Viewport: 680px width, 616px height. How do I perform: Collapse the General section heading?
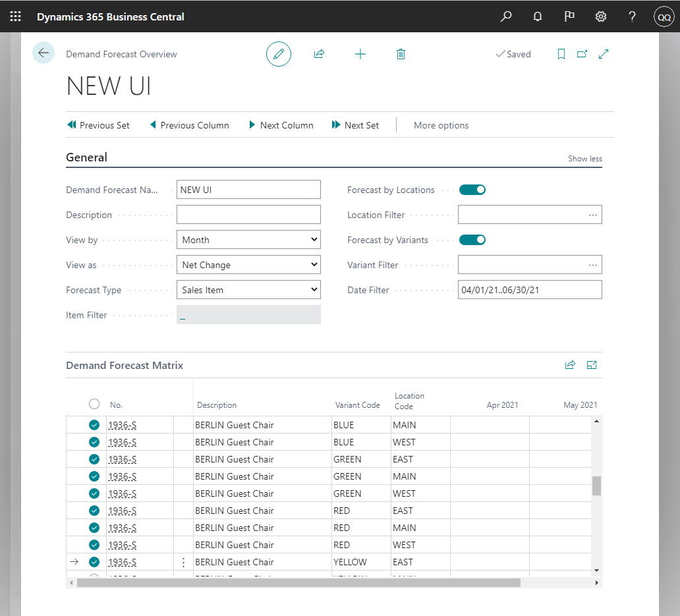click(86, 157)
